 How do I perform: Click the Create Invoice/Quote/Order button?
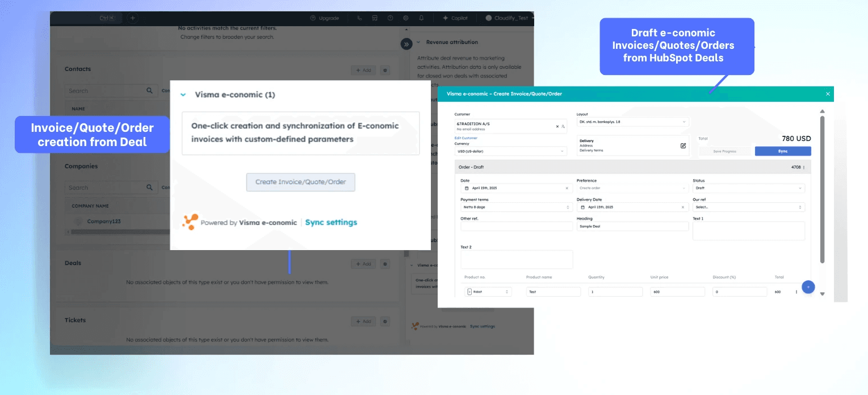[300, 182]
